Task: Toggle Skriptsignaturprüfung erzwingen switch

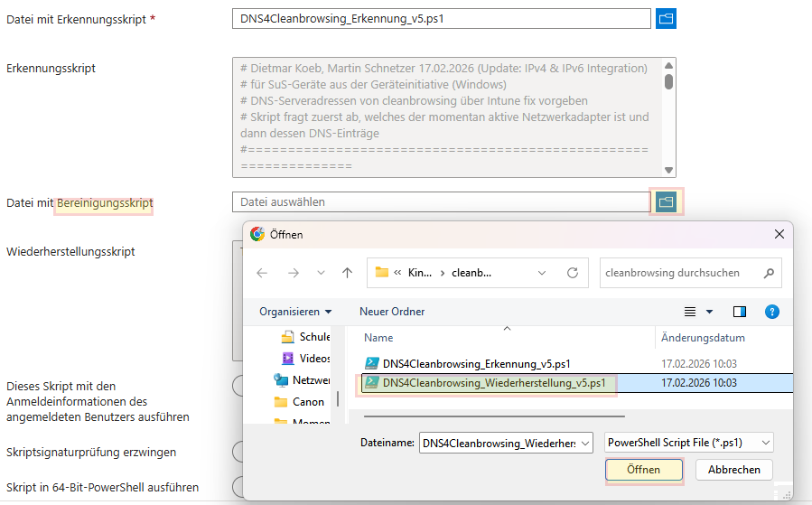Action: coord(238,452)
